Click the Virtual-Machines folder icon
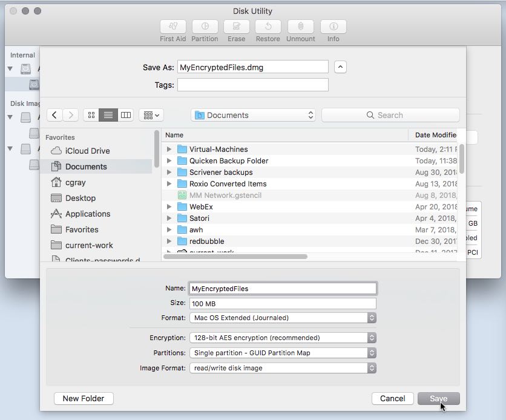Screen dimensions: 506x420 click(182, 149)
